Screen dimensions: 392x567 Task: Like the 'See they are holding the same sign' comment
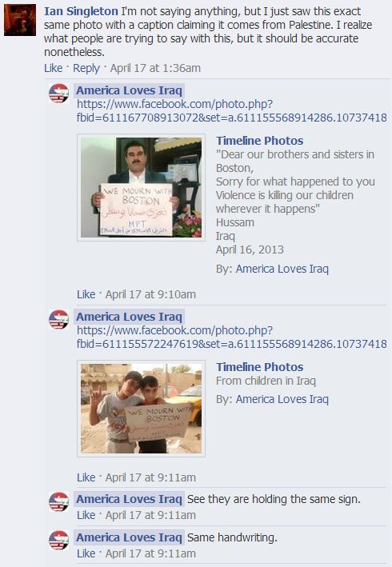(x=86, y=515)
